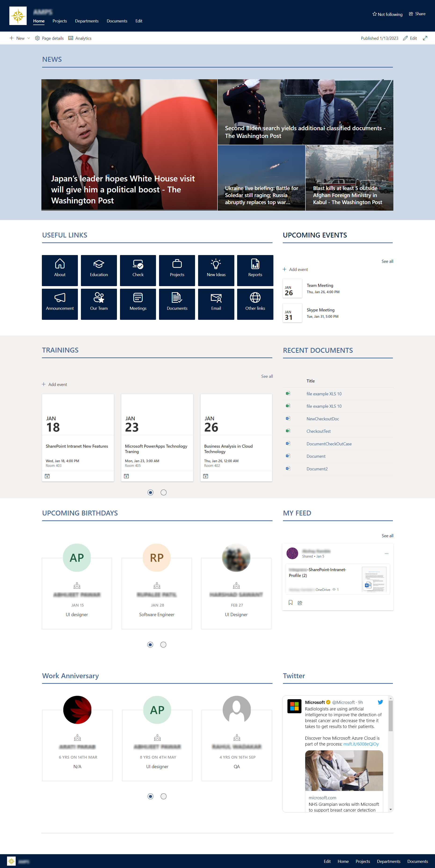Screen dimensions: 435x868
Task: Open Ukraine live briefing news tile
Action: pos(261,178)
